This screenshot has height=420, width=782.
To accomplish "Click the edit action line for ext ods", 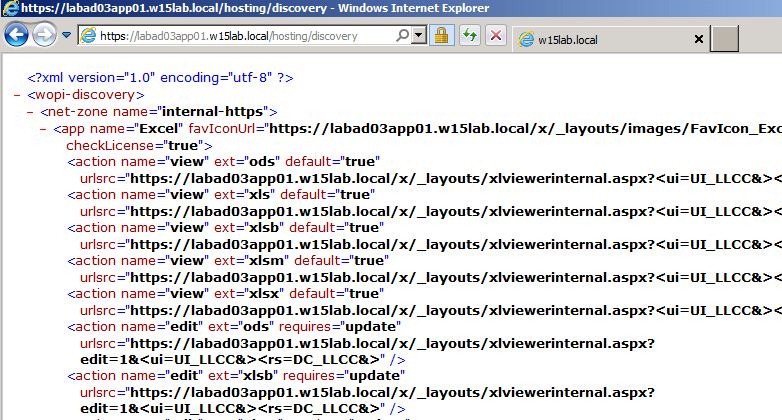I will pyautogui.click(x=234, y=327).
